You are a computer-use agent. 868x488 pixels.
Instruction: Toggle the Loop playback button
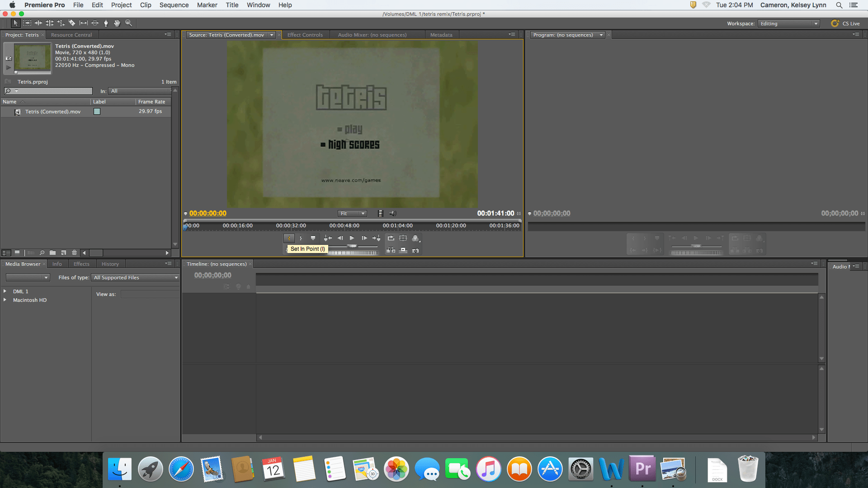pos(391,238)
